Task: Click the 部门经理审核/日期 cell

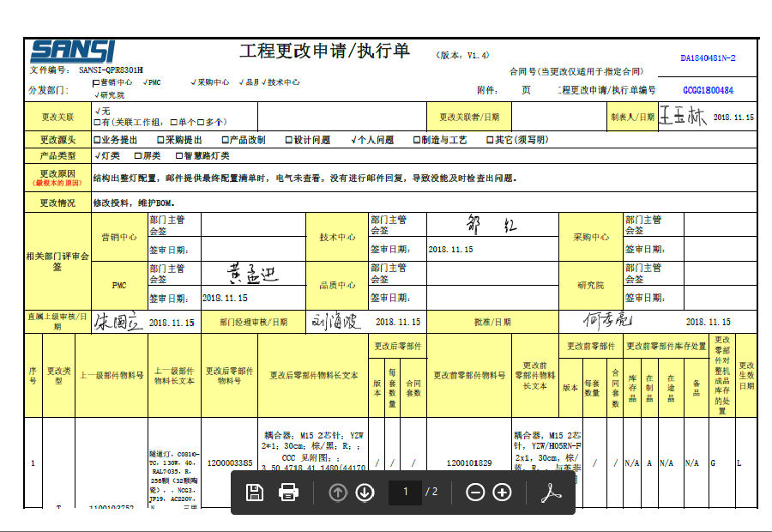Action: click(x=254, y=322)
